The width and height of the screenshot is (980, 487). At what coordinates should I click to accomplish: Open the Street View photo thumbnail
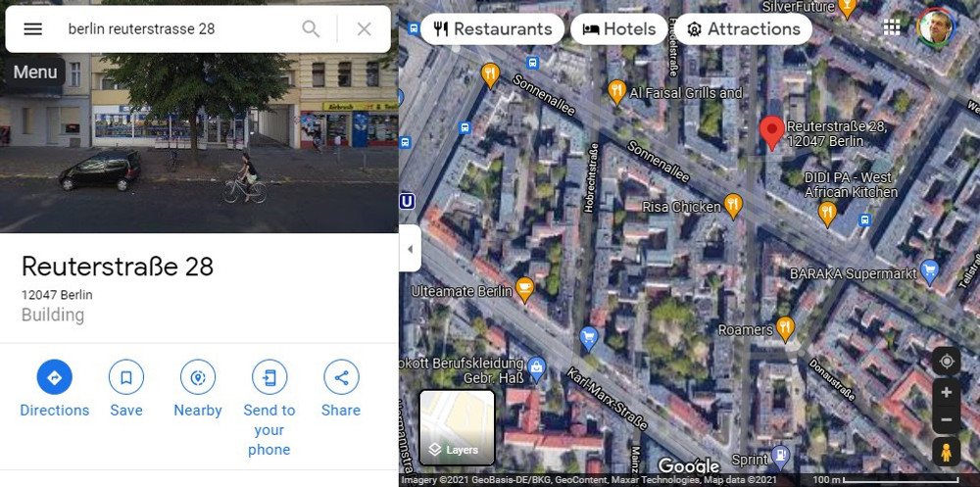point(199,143)
